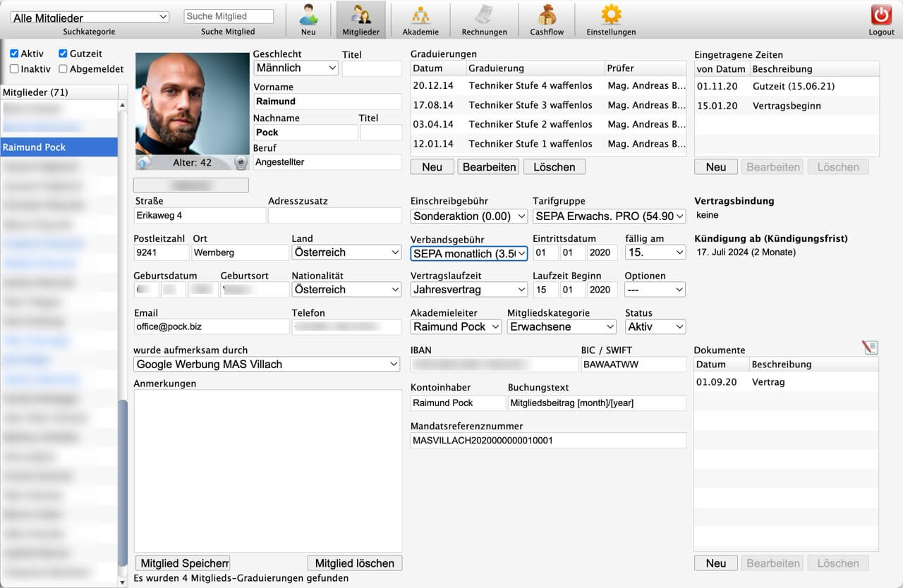Image resolution: width=903 pixels, height=588 pixels.
Task: Open the Neu member toolbar icon
Action: pos(308,15)
